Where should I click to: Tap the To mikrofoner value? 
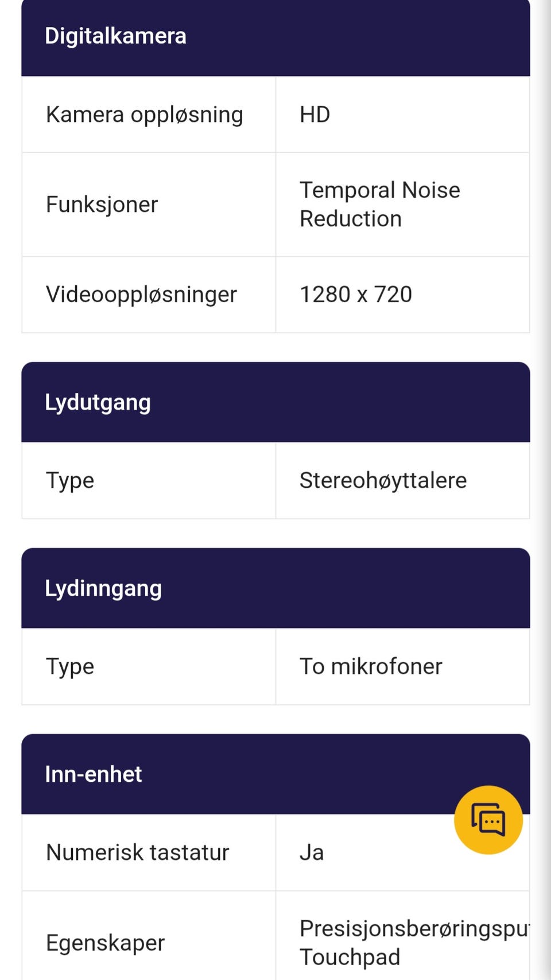[371, 667]
